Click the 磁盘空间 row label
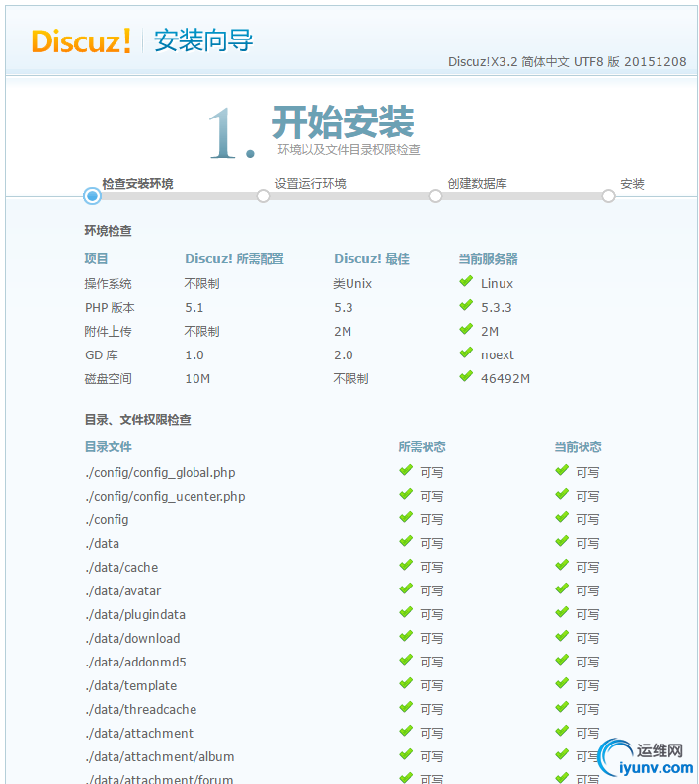This screenshot has height=784, width=699. 108,378
